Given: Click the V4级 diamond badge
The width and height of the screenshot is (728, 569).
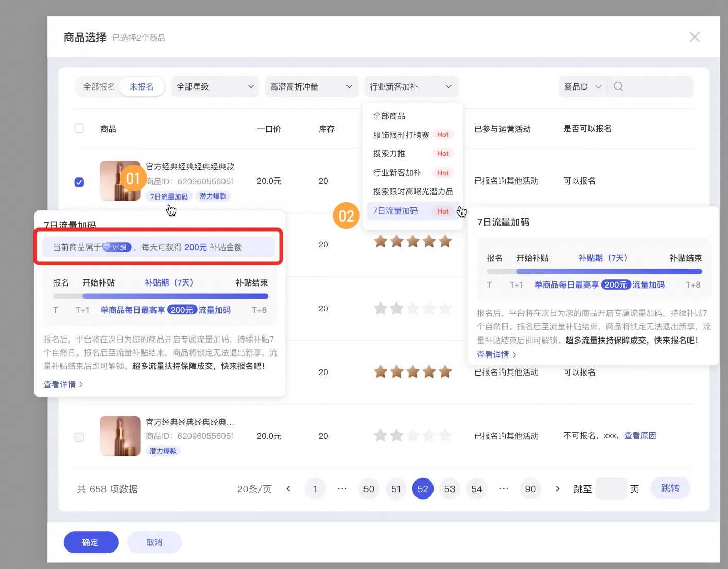Looking at the screenshot, I should pos(117,247).
